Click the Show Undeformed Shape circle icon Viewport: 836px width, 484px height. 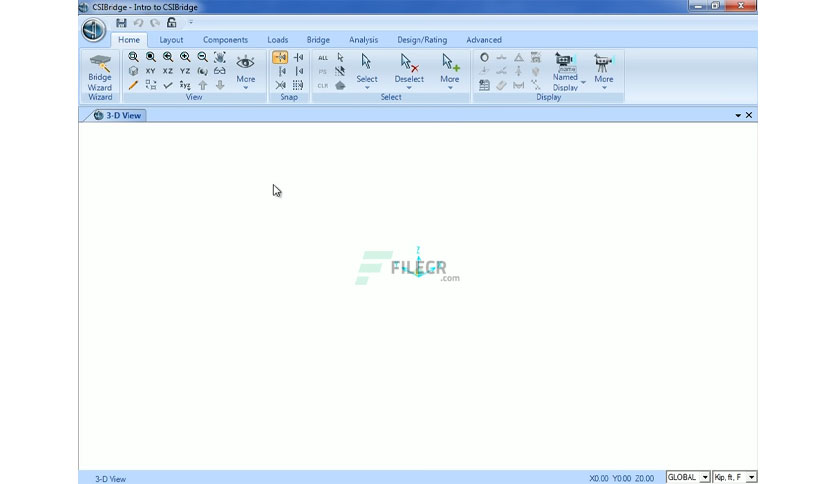(x=484, y=57)
